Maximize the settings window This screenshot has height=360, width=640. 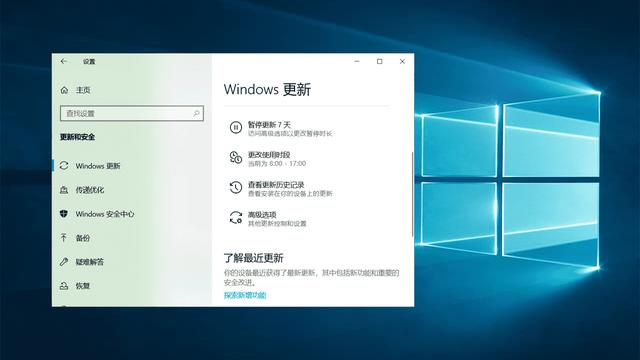pos(380,61)
